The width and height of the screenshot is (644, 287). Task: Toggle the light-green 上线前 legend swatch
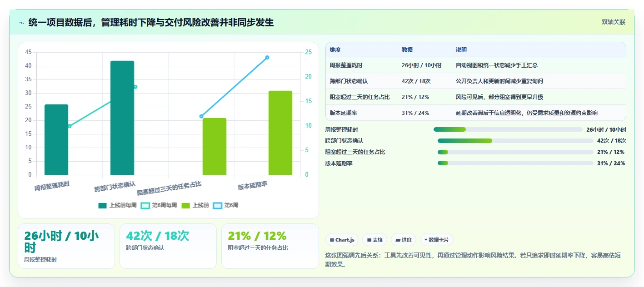pos(185,205)
